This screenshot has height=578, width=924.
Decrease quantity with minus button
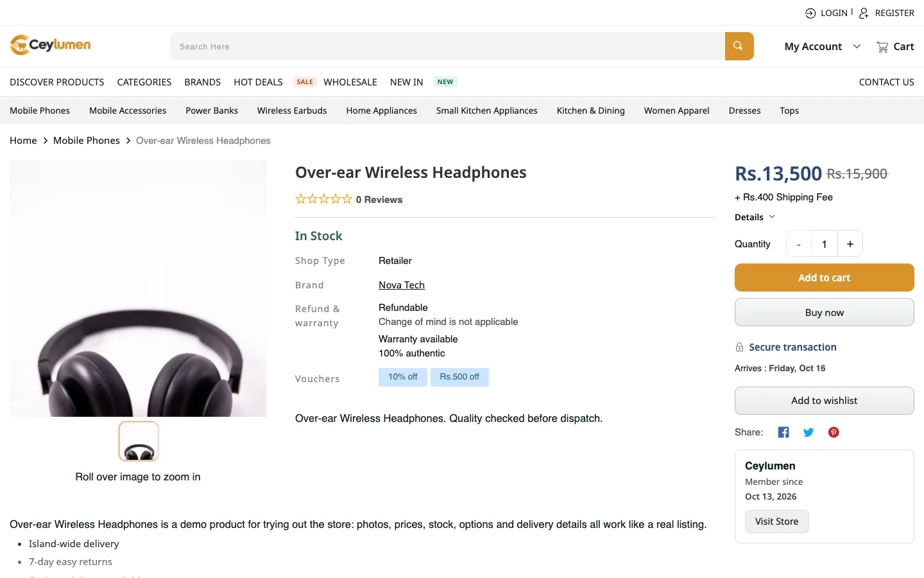point(799,244)
